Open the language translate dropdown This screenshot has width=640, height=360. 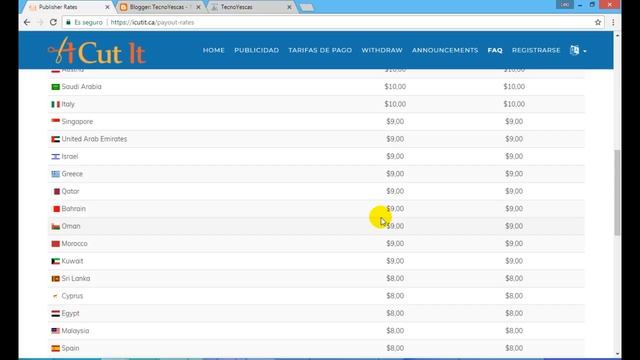pyautogui.click(x=578, y=50)
